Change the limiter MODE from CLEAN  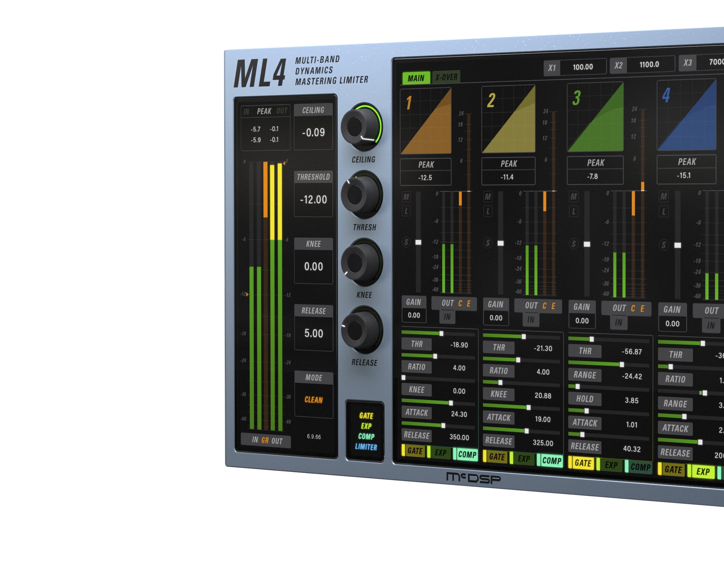coord(314,400)
